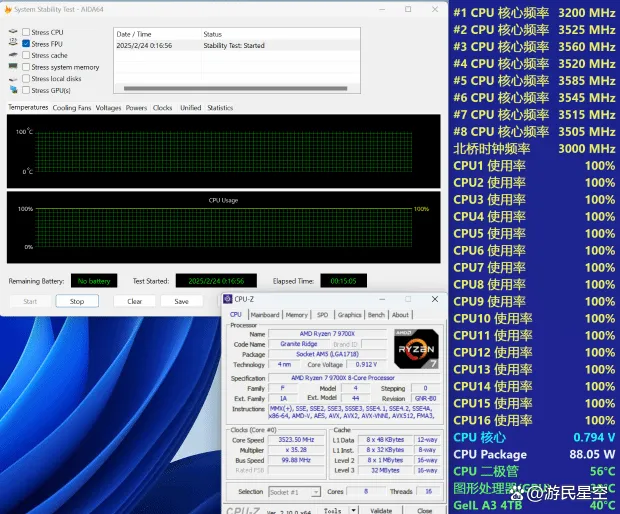Open the SPD tab in CPU-Z
This screenshot has width=620, height=514.
[323, 315]
